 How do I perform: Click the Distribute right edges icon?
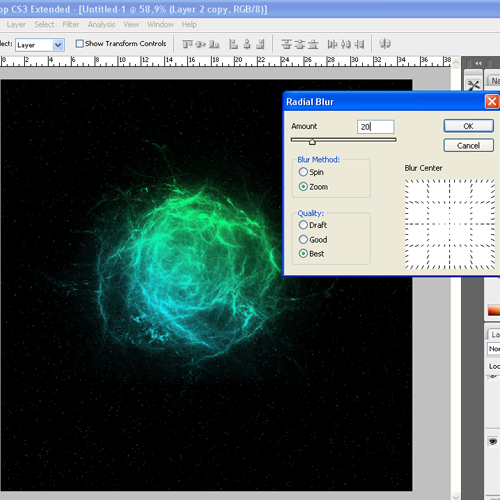pos(359,44)
